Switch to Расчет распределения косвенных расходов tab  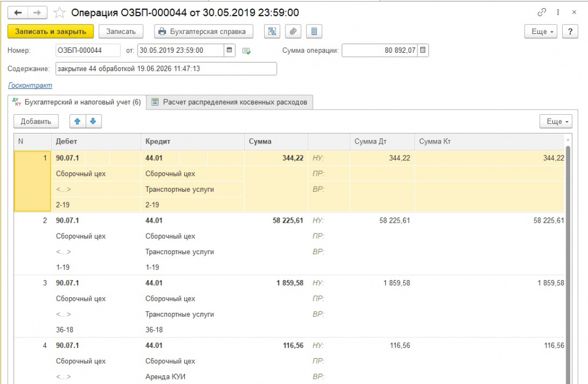coord(230,102)
